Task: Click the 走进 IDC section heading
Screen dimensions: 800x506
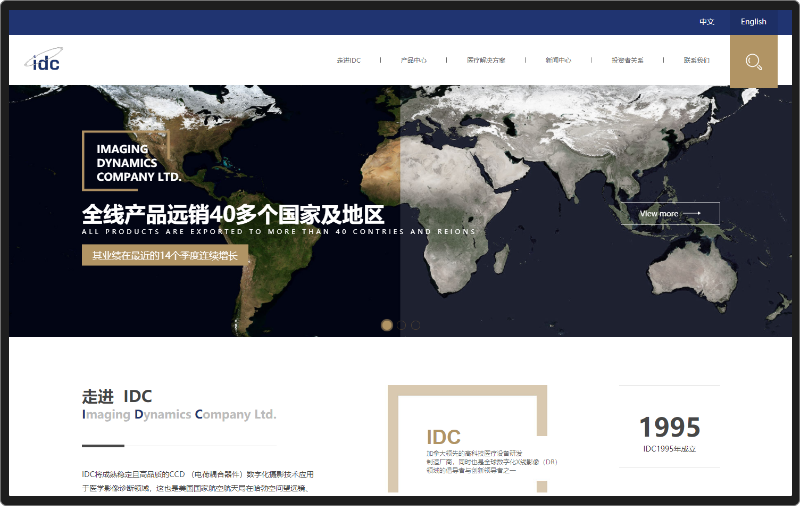Action: pyautogui.click(x=117, y=396)
